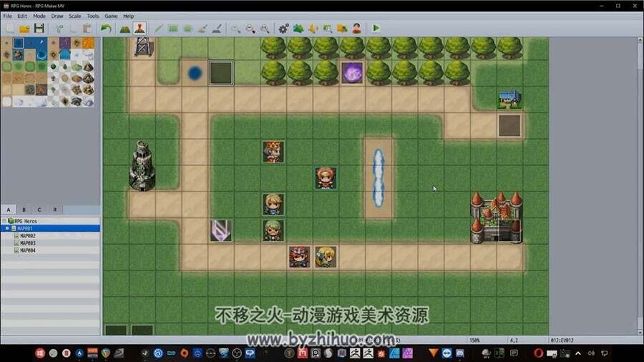Select the Shadow Pen tool
Image resolution: width=644 pixels, height=362 pixels.
[x=216, y=29]
